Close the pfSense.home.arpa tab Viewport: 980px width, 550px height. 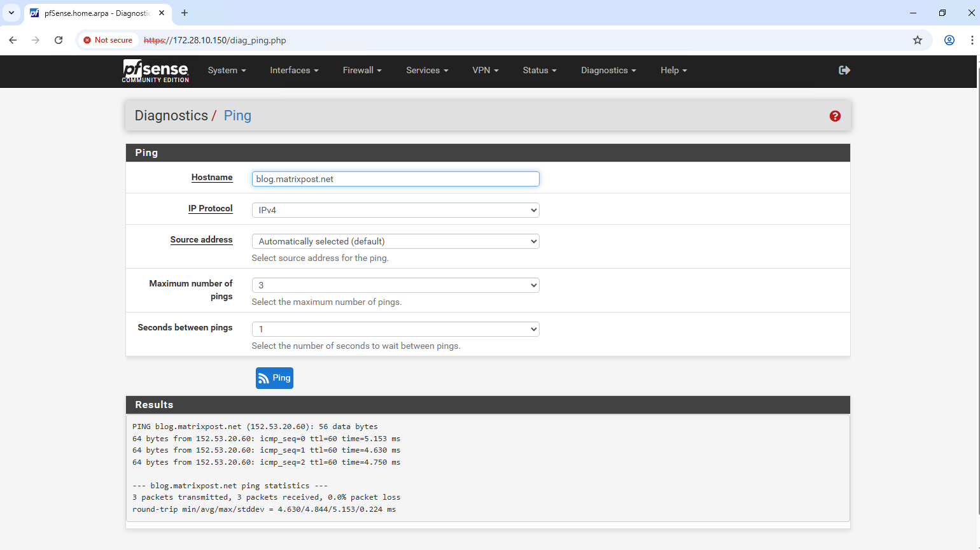tap(162, 13)
